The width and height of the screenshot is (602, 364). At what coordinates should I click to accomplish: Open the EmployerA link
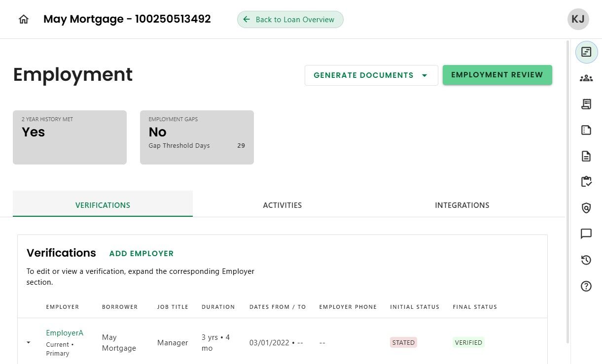pos(65,333)
